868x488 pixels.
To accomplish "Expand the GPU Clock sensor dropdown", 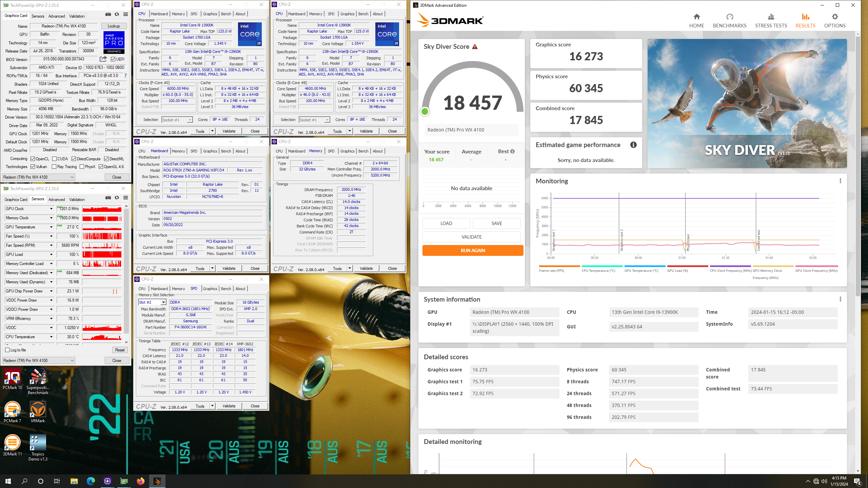I will pos(51,209).
